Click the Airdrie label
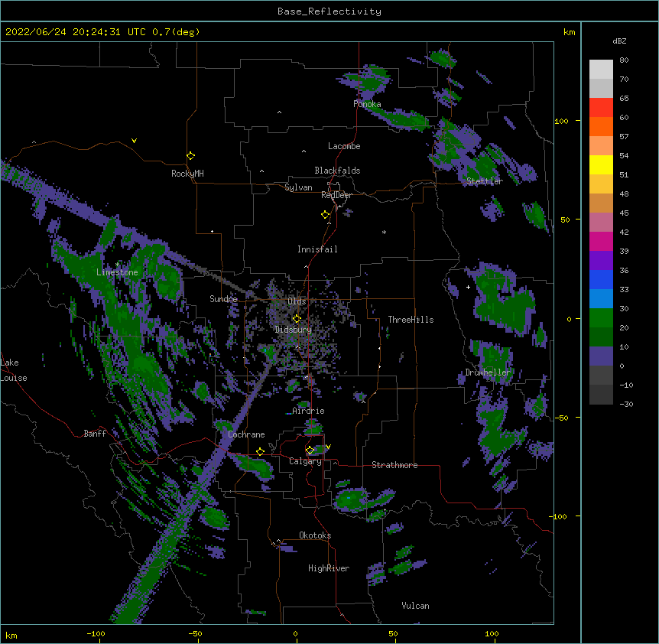This screenshot has height=644, width=659. [309, 411]
